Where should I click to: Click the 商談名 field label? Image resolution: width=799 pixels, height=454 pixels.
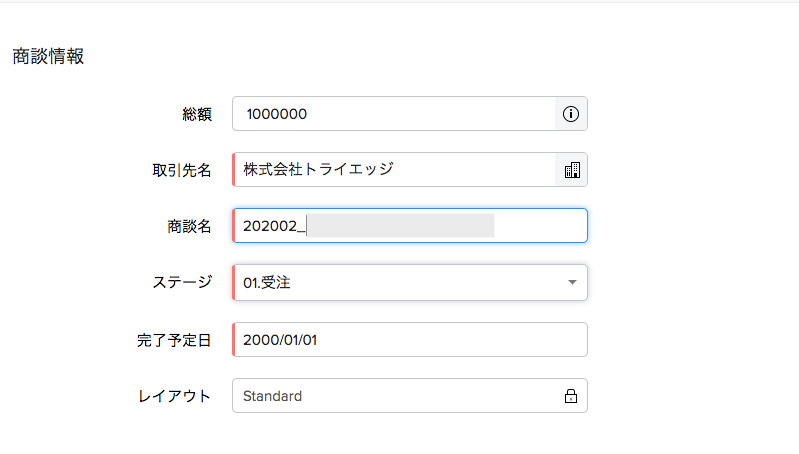[190, 226]
